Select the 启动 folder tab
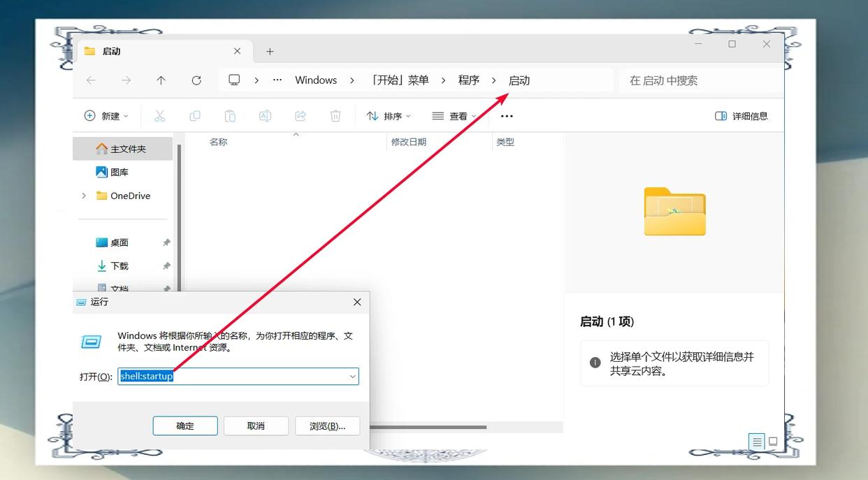868x480 pixels. pyautogui.click(x=112, y=51)
